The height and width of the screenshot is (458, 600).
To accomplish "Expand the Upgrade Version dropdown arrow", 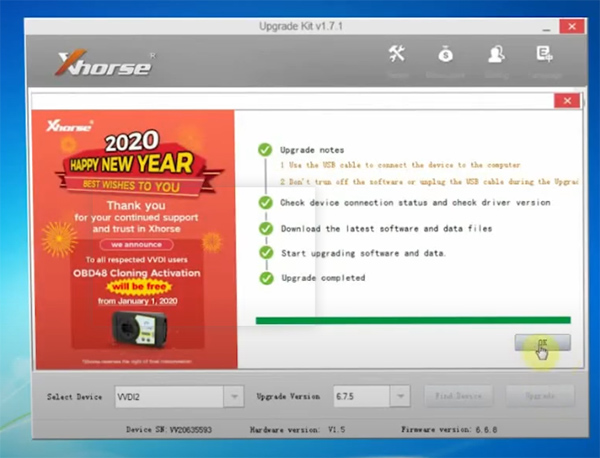I will click(400, 396).
